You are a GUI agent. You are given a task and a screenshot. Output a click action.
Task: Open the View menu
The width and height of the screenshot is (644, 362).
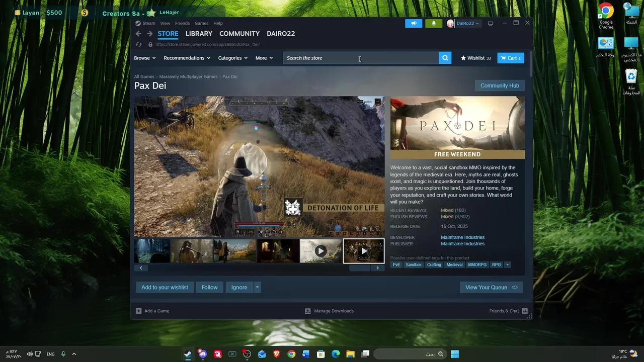(x=165, y=23)
